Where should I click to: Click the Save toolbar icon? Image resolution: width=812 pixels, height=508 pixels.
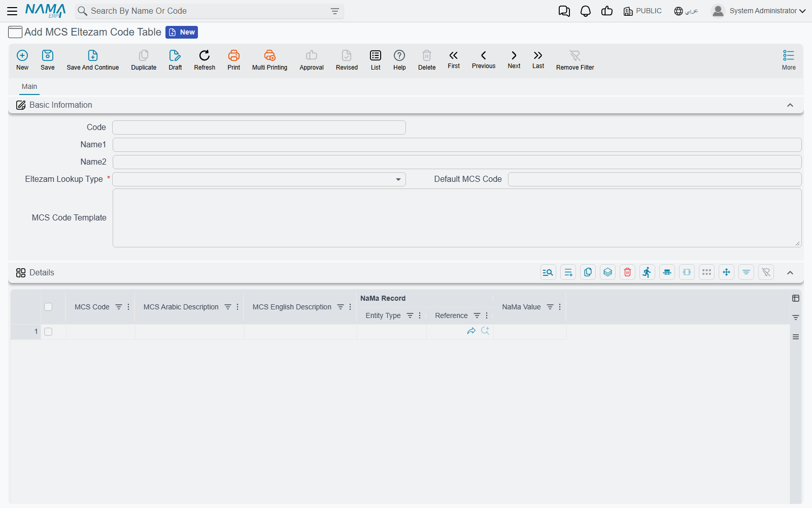[48, 60]
